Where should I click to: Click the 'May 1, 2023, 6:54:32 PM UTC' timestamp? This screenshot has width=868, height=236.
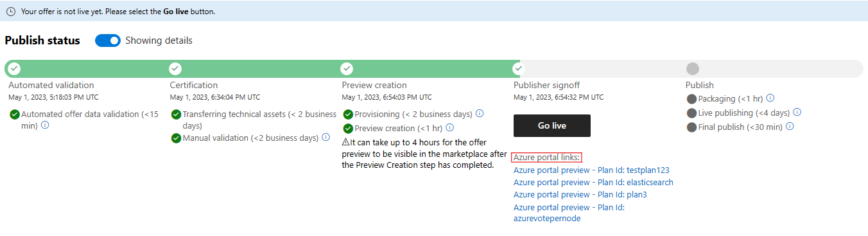coord(559,97)
